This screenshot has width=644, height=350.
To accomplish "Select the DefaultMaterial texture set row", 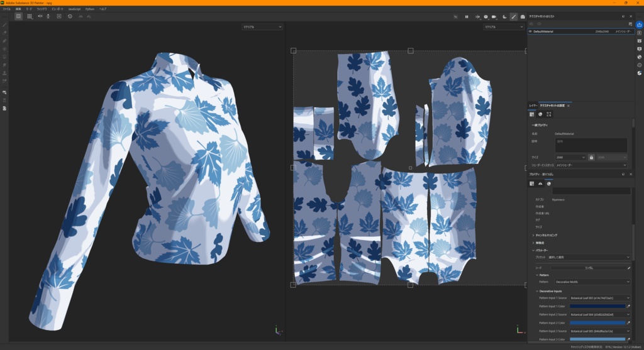I will (580, 31).
